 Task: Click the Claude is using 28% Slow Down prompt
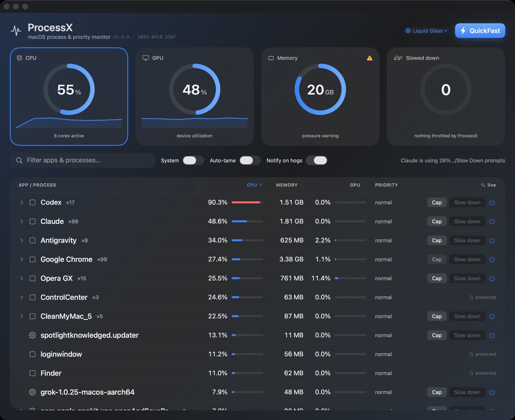pyautogui.click(x=453, y=160)
